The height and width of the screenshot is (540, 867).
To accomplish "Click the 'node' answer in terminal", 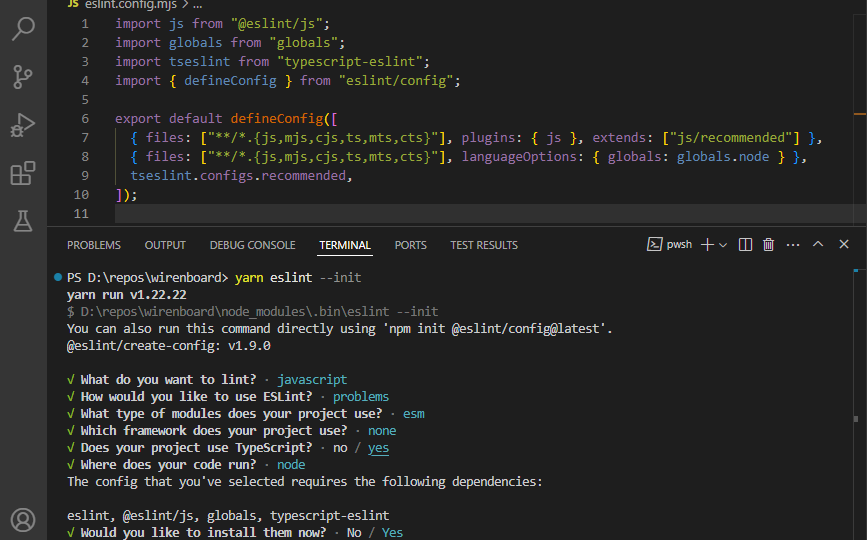I will click(x=291, y=465).
